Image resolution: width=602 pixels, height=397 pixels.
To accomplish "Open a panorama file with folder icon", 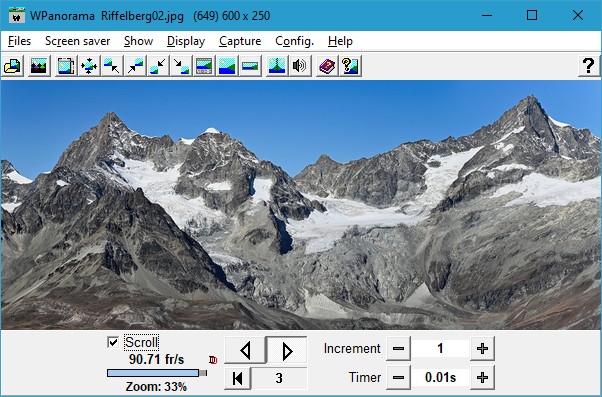I will tap(13, 66).
